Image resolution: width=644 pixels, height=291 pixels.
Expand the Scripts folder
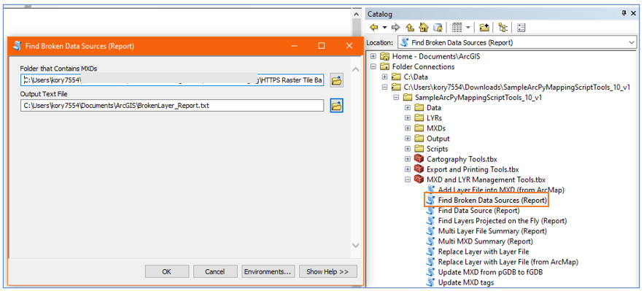(x=408, y=149)
